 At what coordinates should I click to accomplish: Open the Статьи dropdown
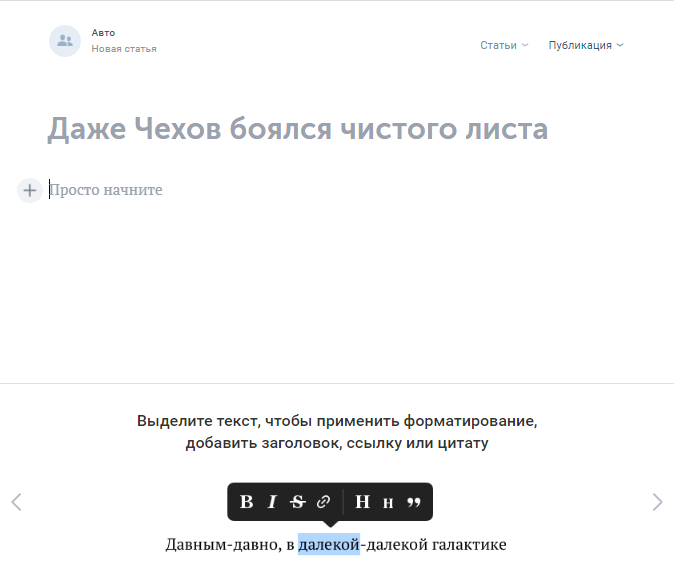click(504, 45)
